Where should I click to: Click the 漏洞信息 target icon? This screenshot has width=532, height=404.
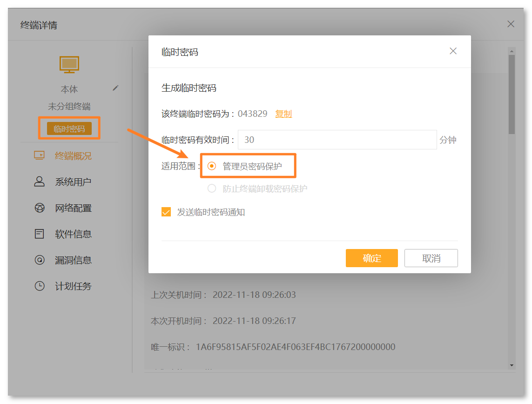click(40, 260)
